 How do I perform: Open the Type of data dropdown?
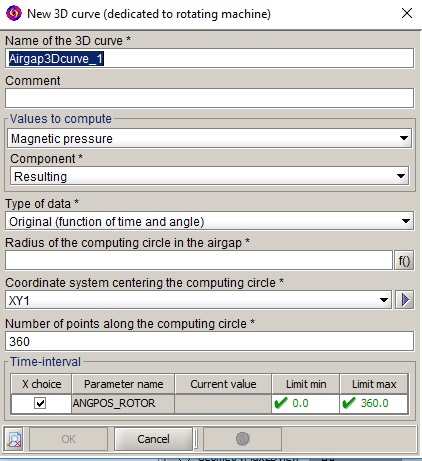tap(209, 221)
